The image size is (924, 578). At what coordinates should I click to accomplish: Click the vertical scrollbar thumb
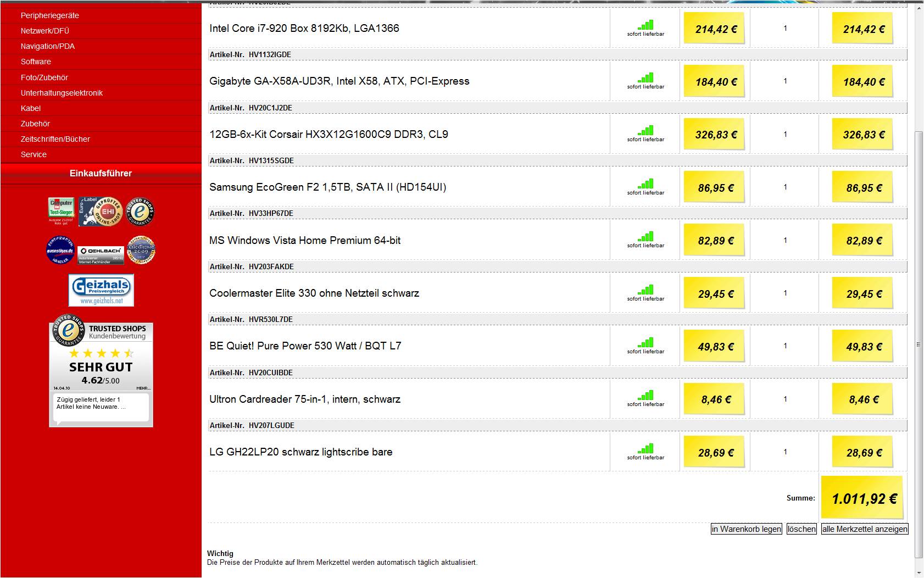point(919,344)
